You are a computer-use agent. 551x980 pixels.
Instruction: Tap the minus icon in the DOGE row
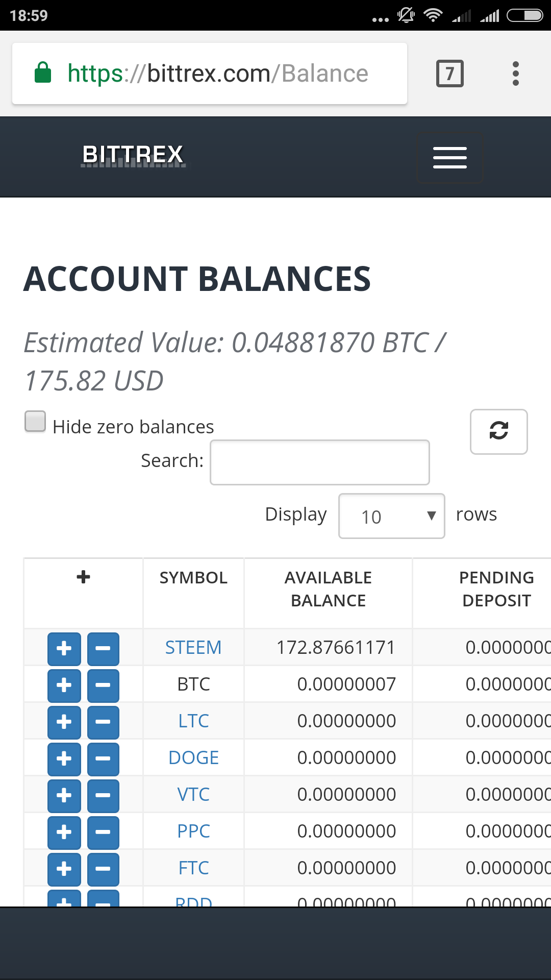(103, 759)
